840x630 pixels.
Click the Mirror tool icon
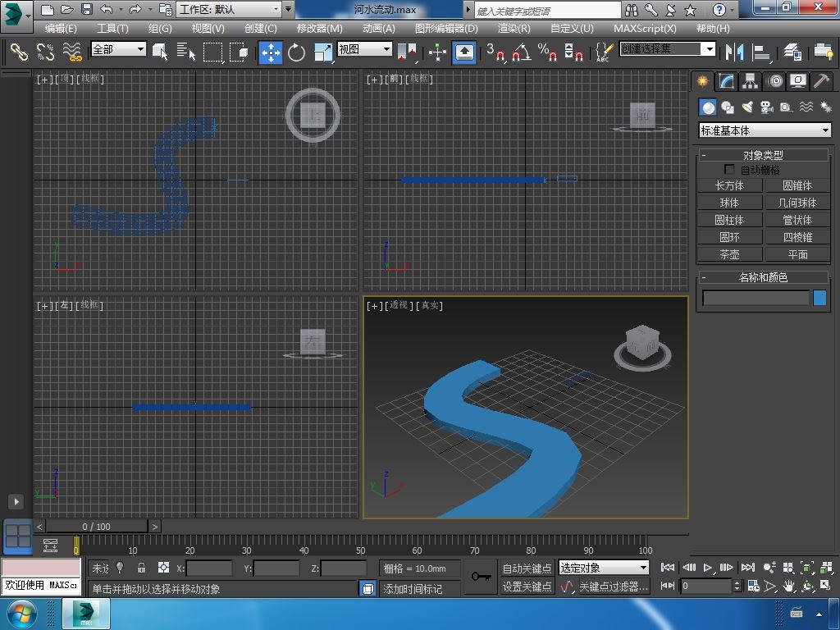click(734, 52)
